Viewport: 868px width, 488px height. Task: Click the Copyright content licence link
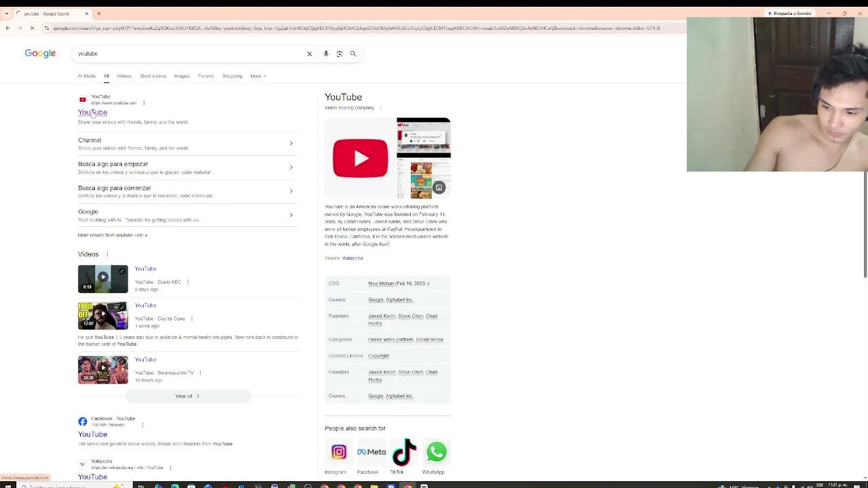coord(378,356)
